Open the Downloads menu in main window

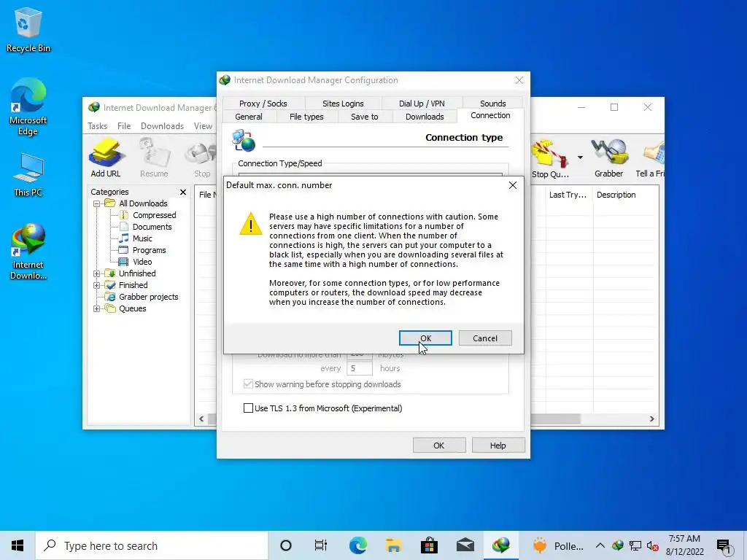[x=162, y=126]
